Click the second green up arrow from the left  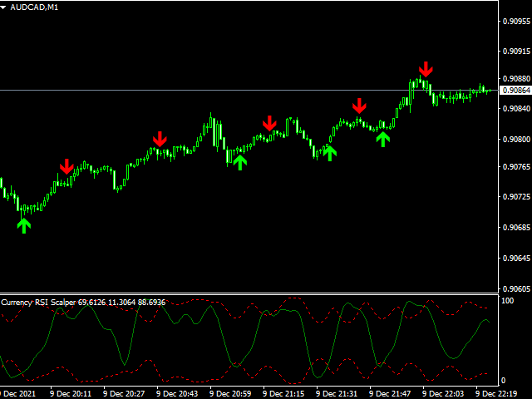240,161
